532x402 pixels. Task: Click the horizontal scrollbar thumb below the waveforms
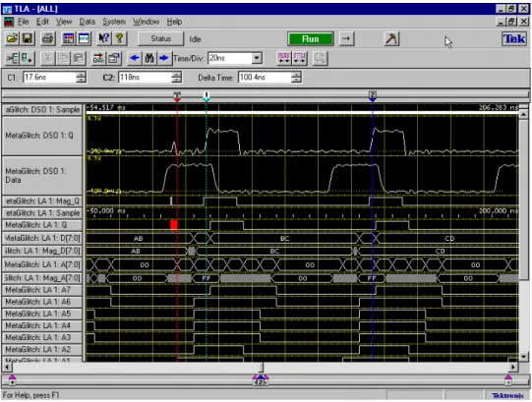tap(261, 367)
